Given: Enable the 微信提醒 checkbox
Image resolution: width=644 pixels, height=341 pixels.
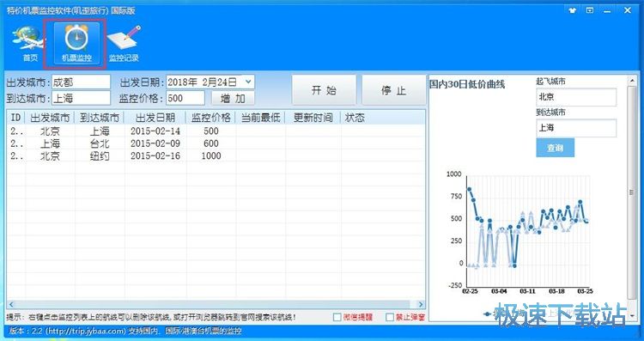Looking at the screenshot, I should tap(337, 317).
